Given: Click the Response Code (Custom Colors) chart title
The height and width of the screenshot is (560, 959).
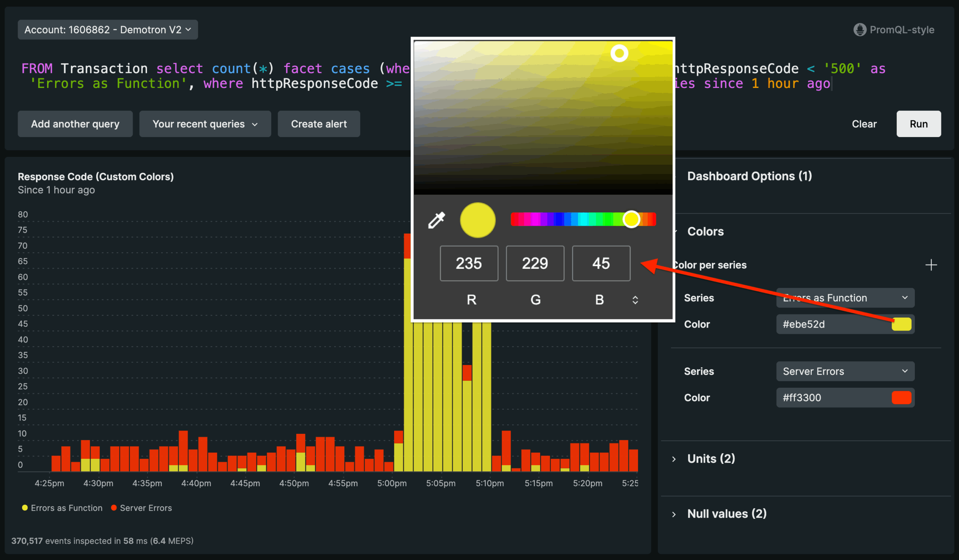Looking at the screenshot, I should tap(96, 176).
